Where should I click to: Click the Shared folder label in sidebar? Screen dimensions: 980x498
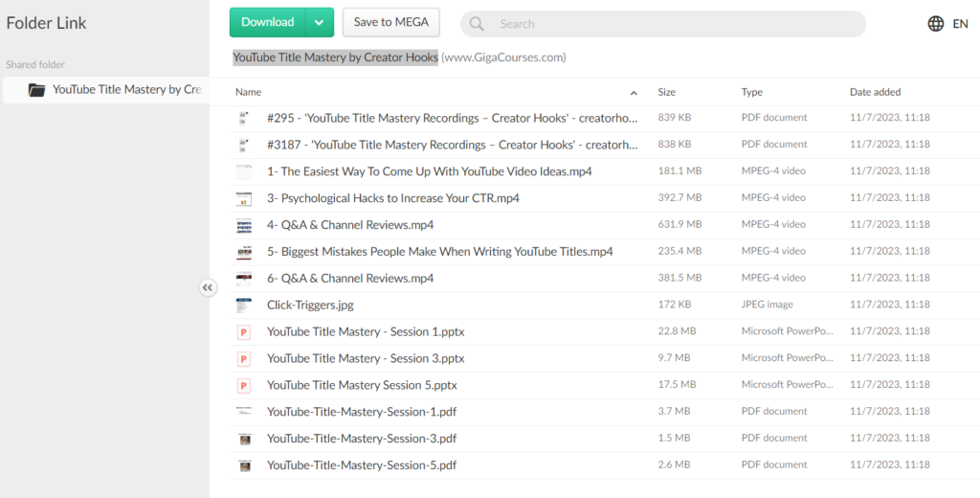pyautogui.click(x=35, y=64)
